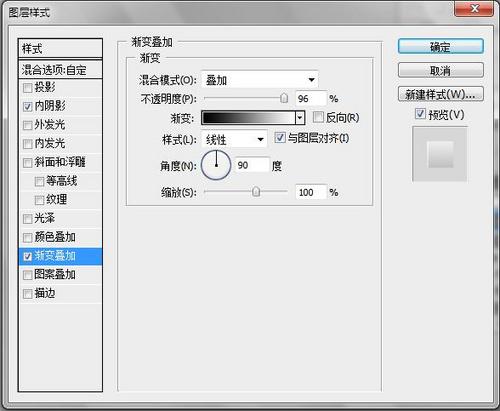Select 混合选项:自定 blending options

tap(60, 70)
